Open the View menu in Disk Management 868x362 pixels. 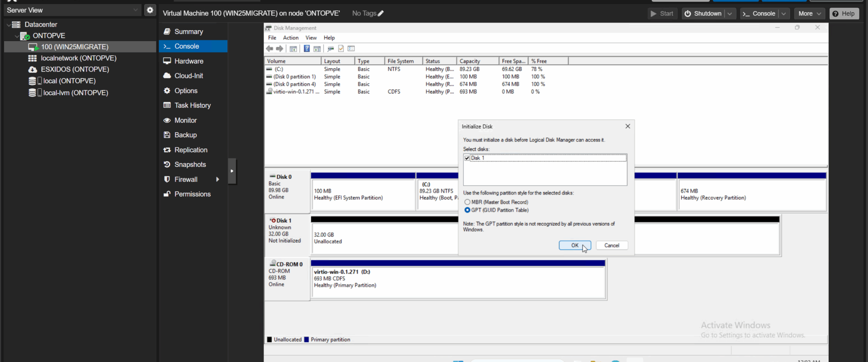[x=311, y=38]
